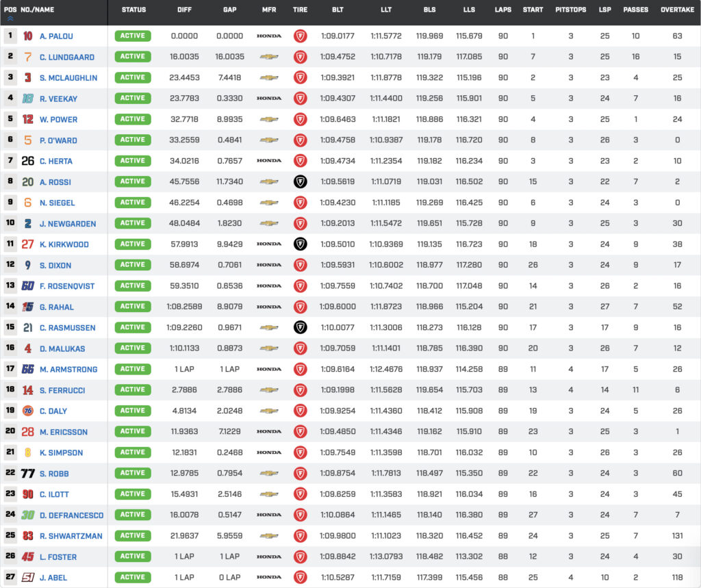Viewport: 701px width, 588px height.
Task: Click the Chevrolet logo in R. Shwartzman's row
Action: coord(269,536)
